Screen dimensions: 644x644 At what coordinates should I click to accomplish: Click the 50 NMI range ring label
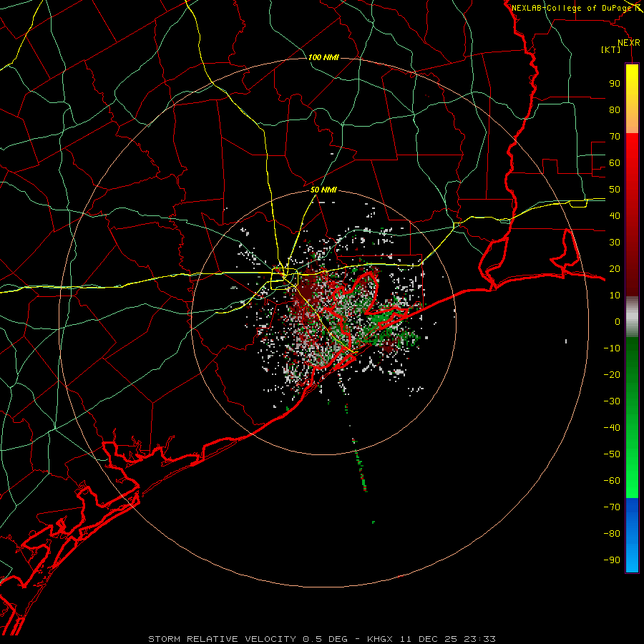[x=323, y=190]
